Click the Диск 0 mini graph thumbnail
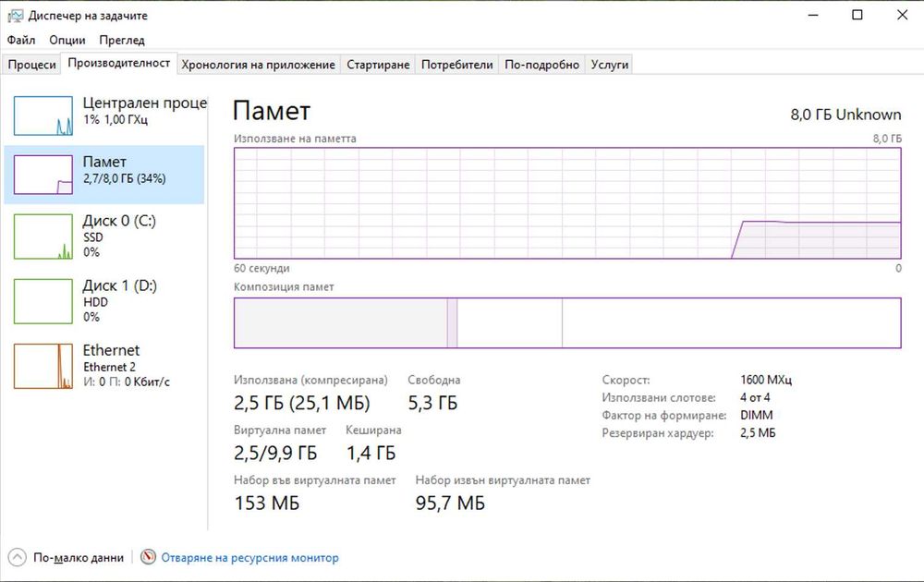 click(43, 236)
